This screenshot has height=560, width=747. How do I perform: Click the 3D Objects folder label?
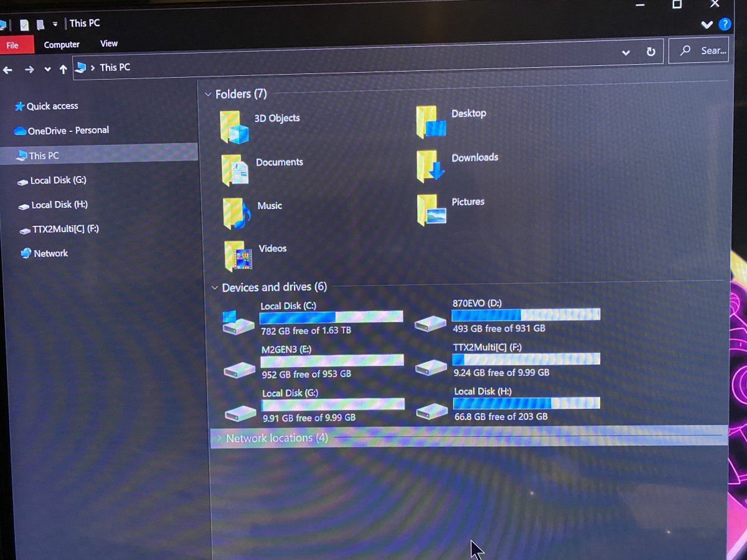point(277,118)
